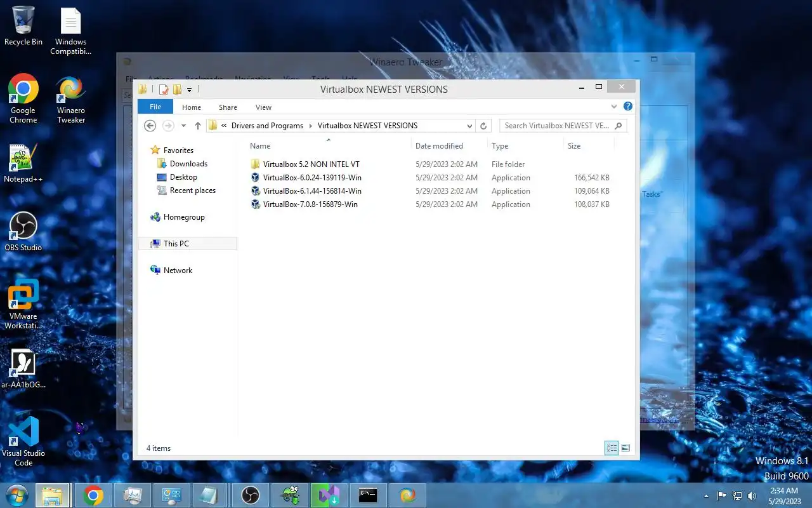Click the Recycle Bin desktop icon

click(23, 26)
